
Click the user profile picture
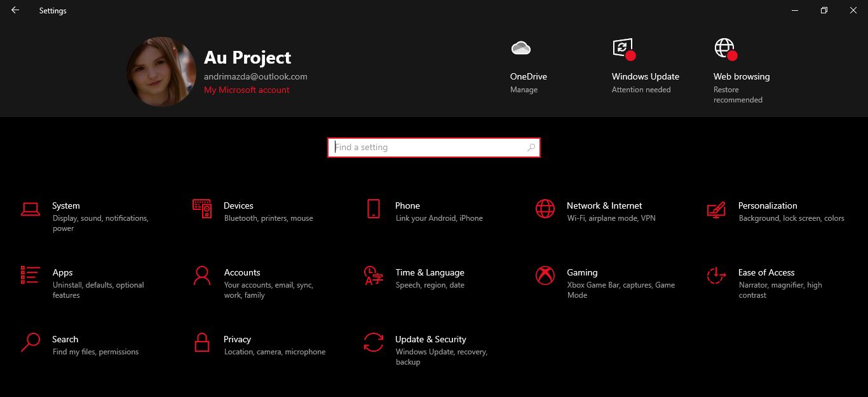(161, 71)
